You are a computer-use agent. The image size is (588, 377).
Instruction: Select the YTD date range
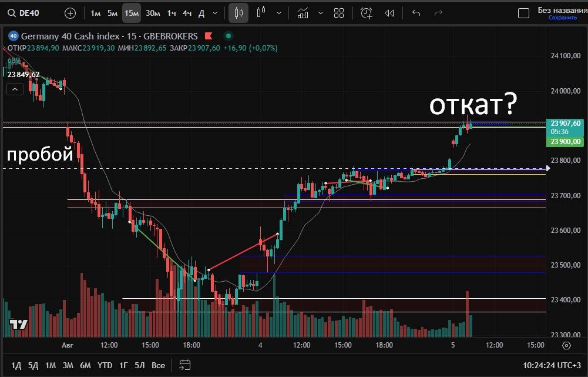point(105,365)
